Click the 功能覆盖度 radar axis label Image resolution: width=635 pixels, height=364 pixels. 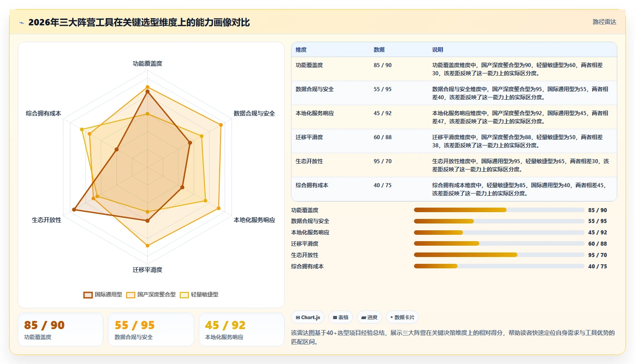(148, 63)
